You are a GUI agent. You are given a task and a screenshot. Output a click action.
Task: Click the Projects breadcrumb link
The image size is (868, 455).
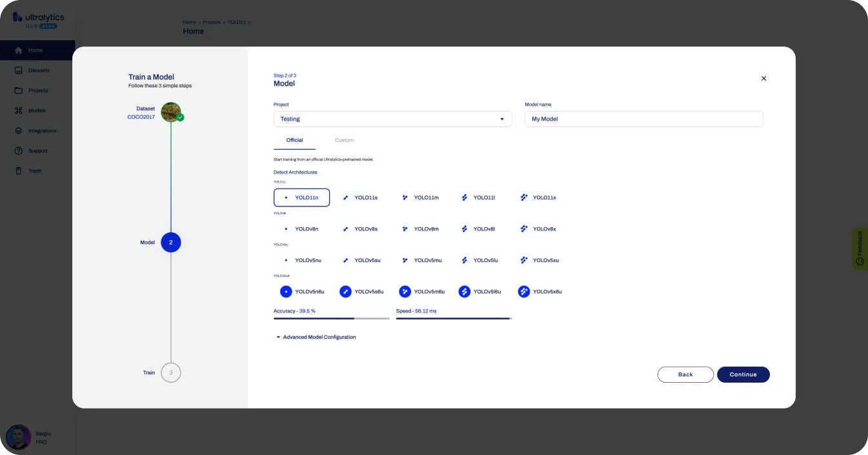[212, 22]
